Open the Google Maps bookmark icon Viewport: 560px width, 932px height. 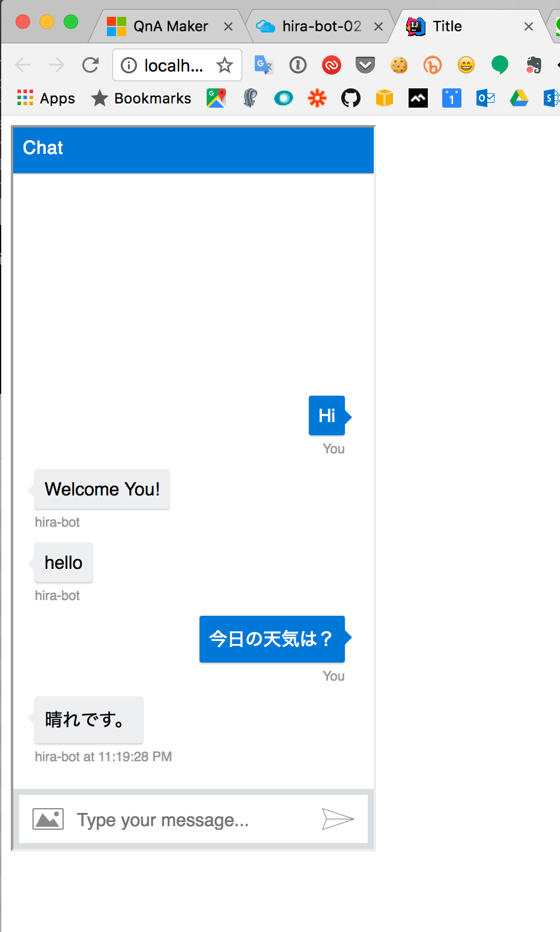coord(216,98)
